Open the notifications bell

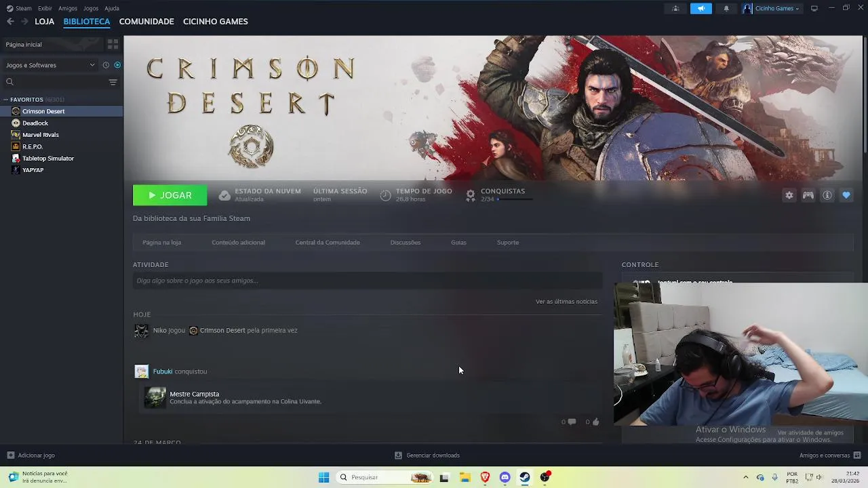click(726, 8)
